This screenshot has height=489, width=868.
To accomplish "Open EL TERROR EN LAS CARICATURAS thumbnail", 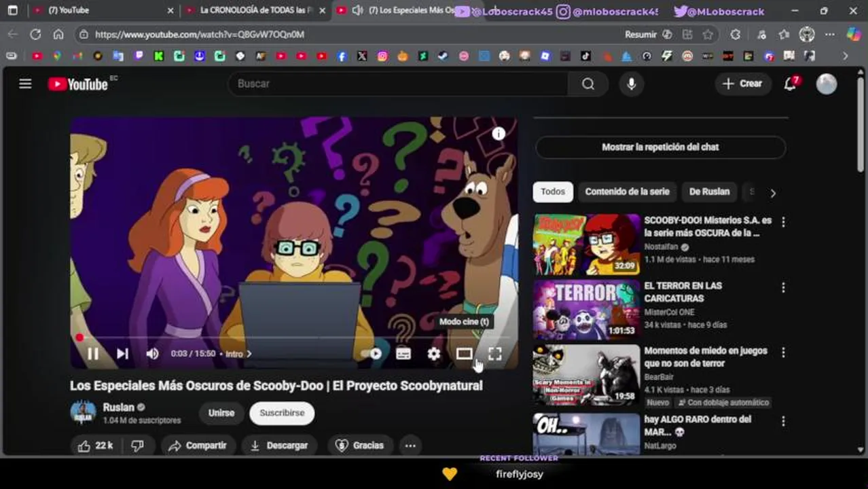I will click(x=587, y=310).
